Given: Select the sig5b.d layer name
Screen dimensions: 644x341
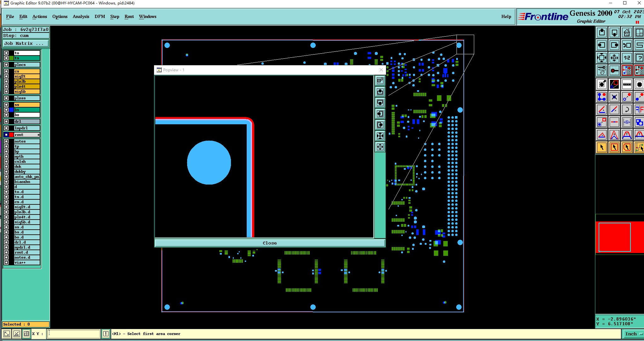Looking at the screenshot, I should (x=27, y=222).
